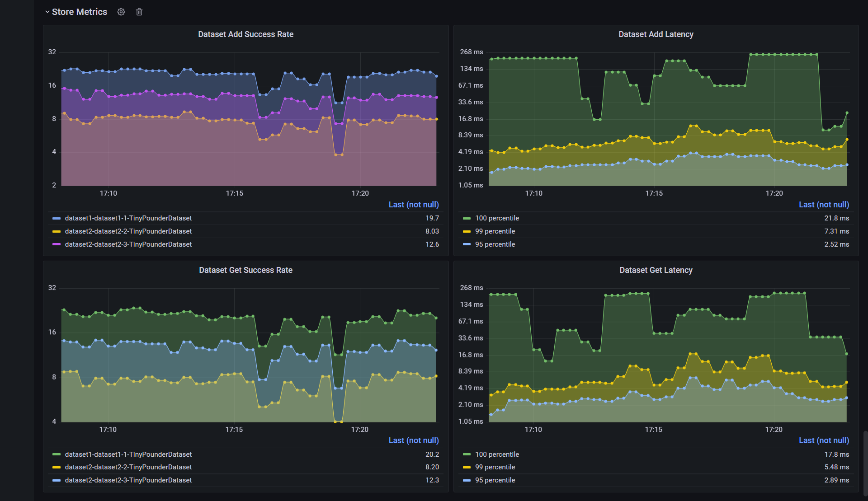The width and height of the screenshot is (868, 501).
Task: Toggle dataset1-dataset1-1 series in Add Success Rate legend
Action: pyautogui.click(x=128, y=218)
